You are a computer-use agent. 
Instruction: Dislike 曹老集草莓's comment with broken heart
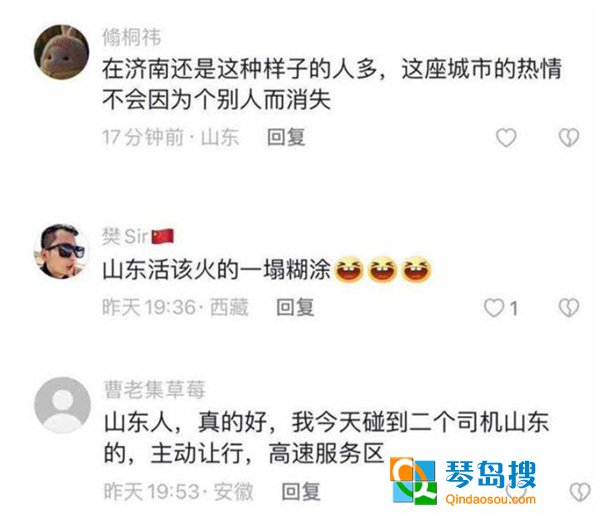[x=580, y=492]
